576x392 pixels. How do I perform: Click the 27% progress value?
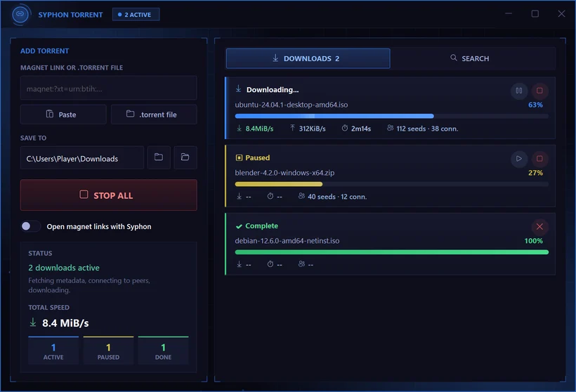click(x=535, y=173)
